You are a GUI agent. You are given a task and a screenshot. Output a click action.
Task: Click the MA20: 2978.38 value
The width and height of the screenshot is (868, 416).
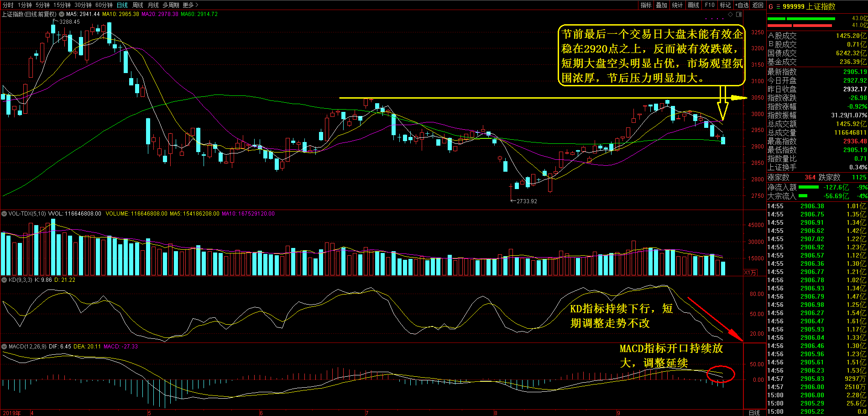160,14
